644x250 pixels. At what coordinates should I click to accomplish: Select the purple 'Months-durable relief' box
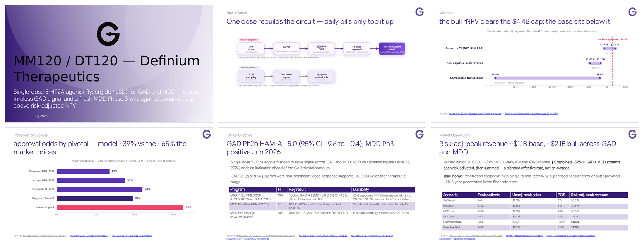pyautogui.click(x=392, y=48)
